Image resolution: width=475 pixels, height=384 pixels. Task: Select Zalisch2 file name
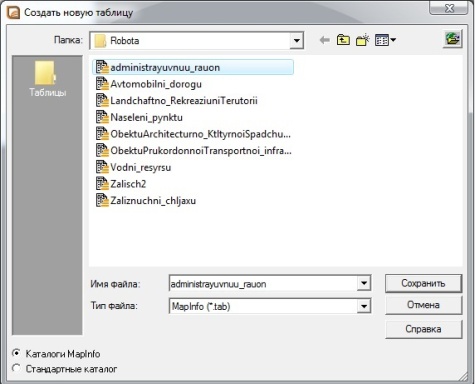click(x=128, y=184)
